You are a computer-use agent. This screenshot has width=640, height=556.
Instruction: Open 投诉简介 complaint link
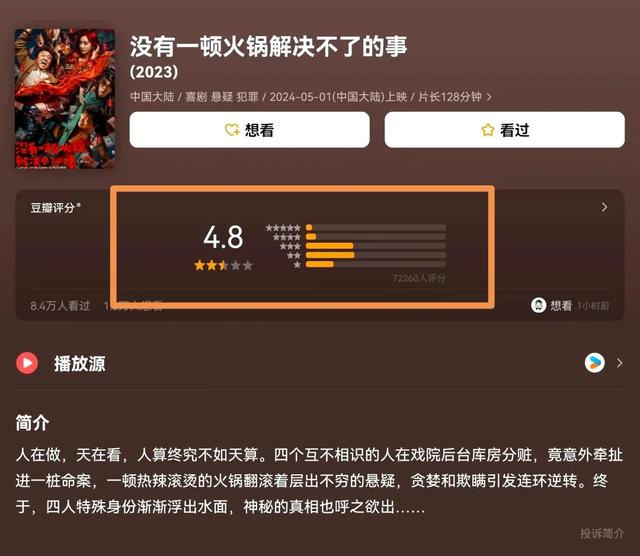[602, 534]
